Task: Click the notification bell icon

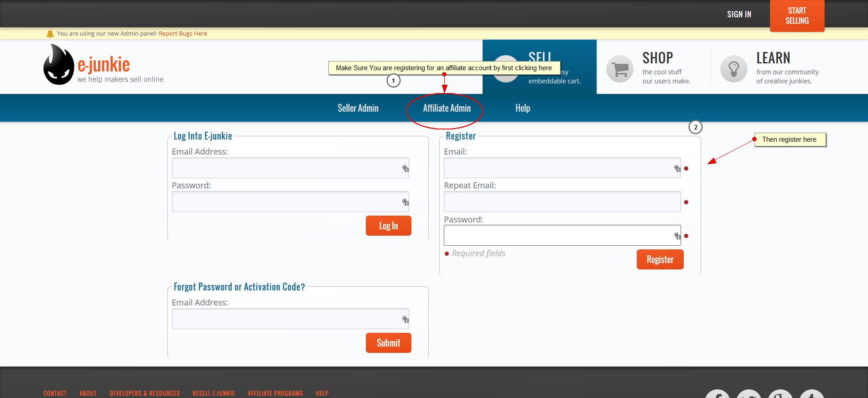Action: coord(50,34)
